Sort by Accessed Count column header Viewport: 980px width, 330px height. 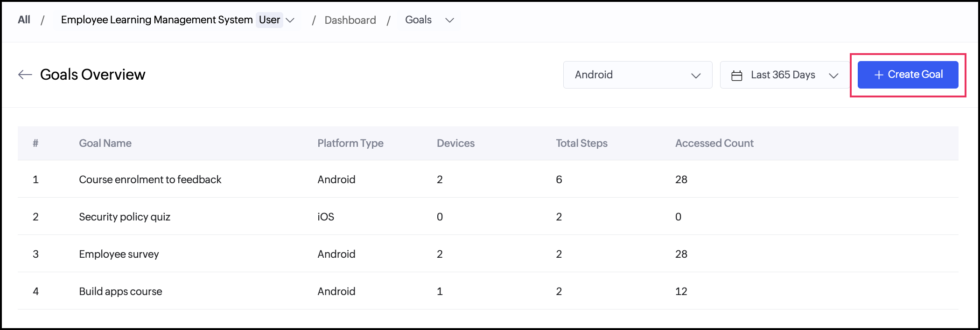(714, 143)
